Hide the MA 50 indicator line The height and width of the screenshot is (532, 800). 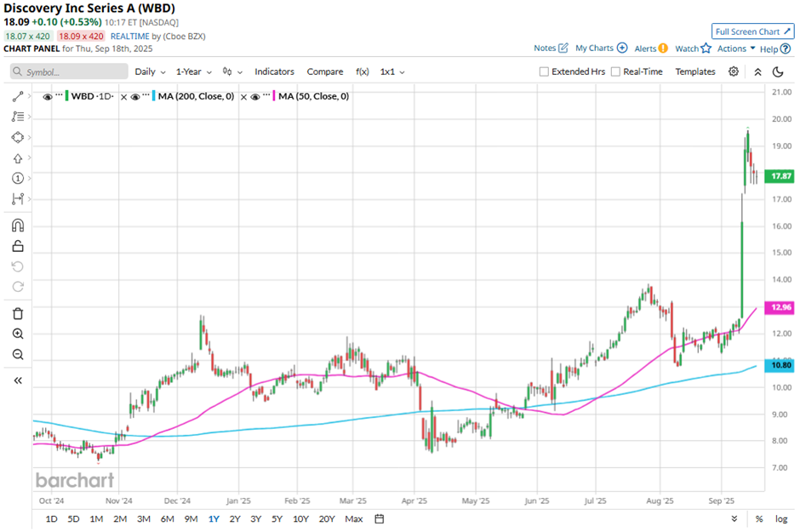click(255, 96)
